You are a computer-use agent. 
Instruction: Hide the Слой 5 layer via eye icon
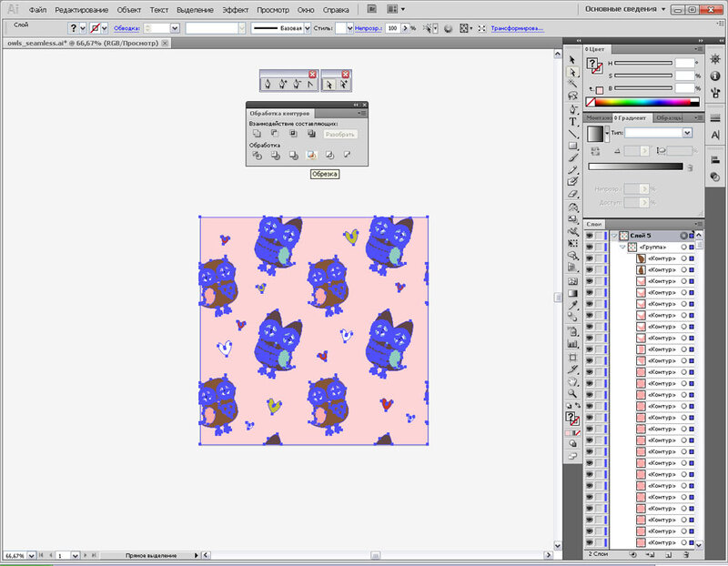[589, 235]
